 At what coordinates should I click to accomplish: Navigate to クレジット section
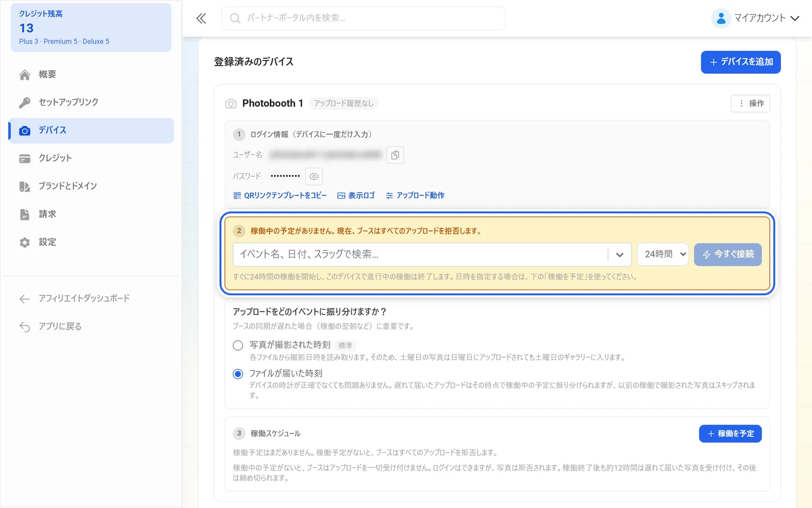coord(91,159)
